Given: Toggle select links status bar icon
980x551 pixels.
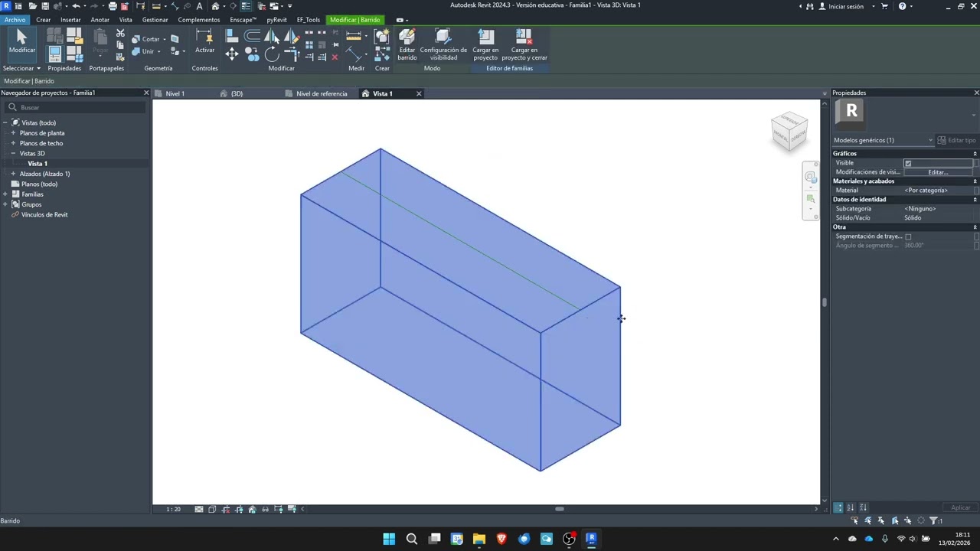Looking at the screenshot, I should click(854, 520).
